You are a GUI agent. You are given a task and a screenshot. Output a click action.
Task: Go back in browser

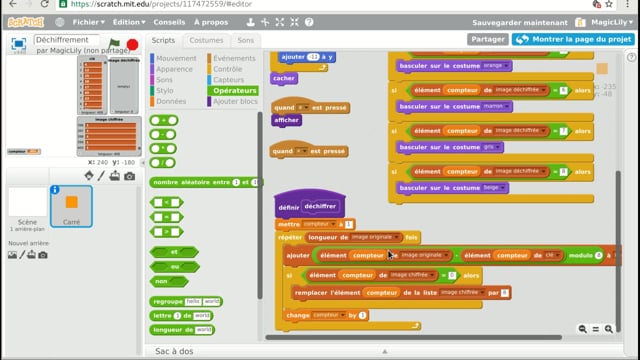pyautogui.click(x=13, y=4)
